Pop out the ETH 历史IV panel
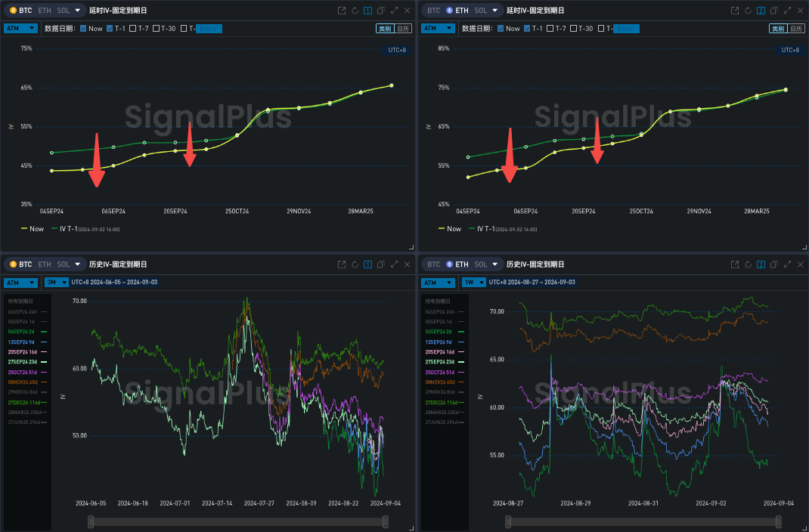This screenshot has height=532, width=809. (735, 264)
